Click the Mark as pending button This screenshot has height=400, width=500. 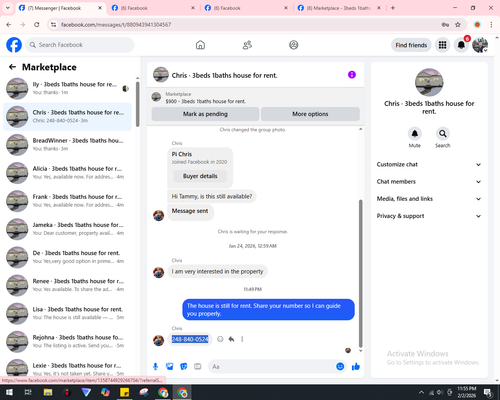pos(205,114)
